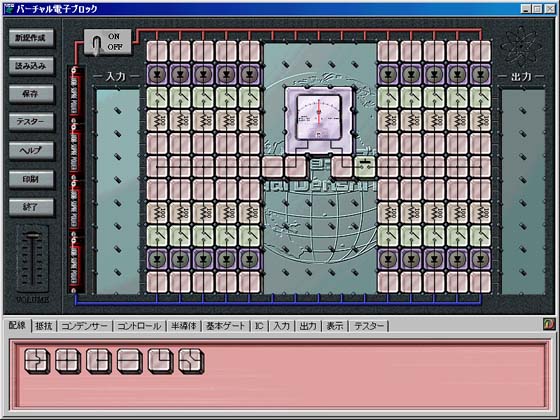Select the crossover wire block in palette

[36, 361]
